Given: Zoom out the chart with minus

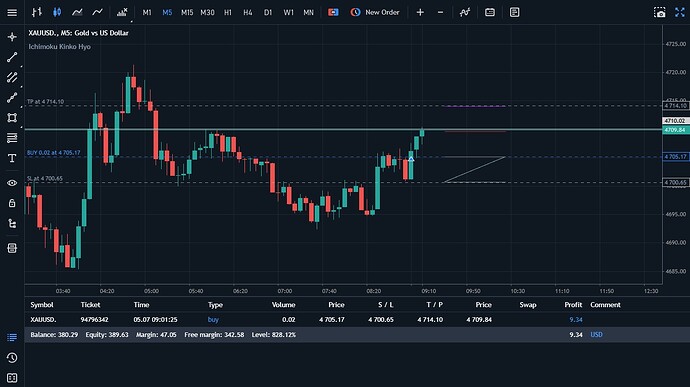Looking at the screenshot, I should point(440,12).
